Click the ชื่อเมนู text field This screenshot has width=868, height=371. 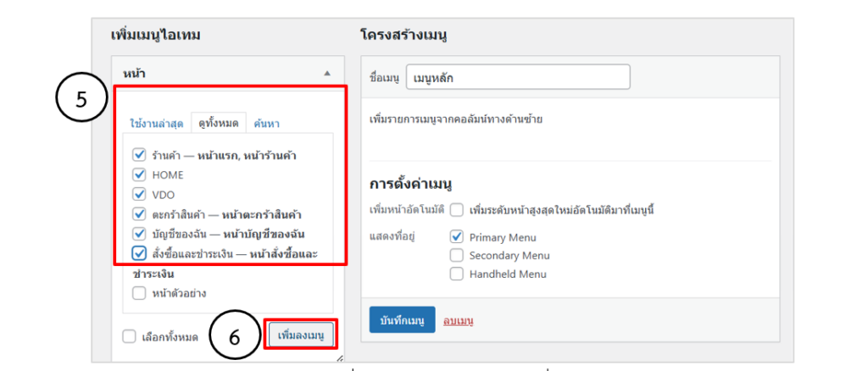point(517,77)
